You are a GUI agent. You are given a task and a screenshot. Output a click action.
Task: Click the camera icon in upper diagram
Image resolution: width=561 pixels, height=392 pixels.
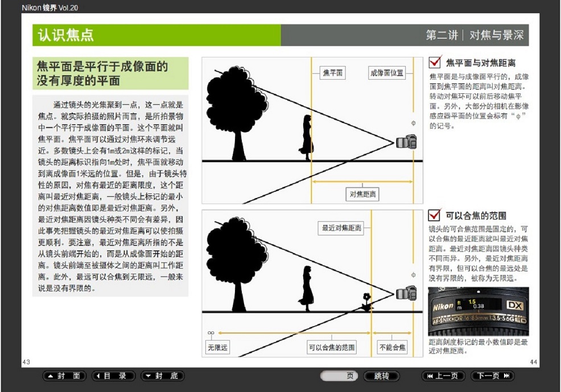(x=406, y=142)
